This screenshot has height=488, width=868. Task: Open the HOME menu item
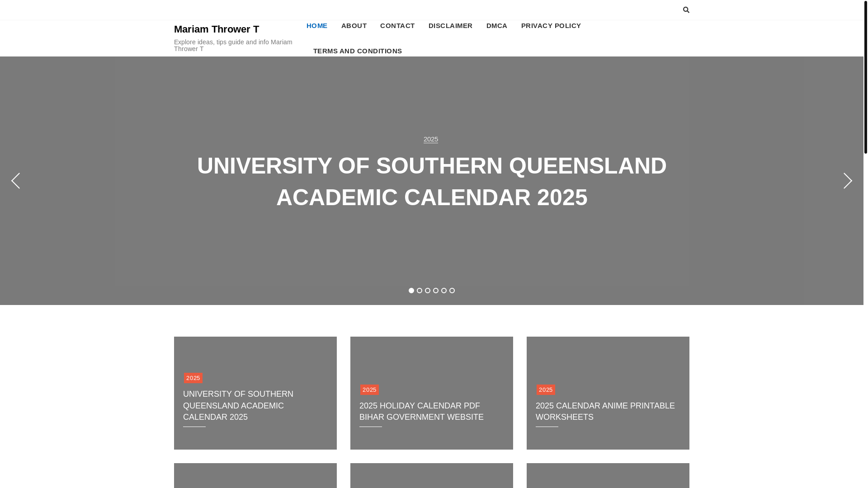coord(317,26)
